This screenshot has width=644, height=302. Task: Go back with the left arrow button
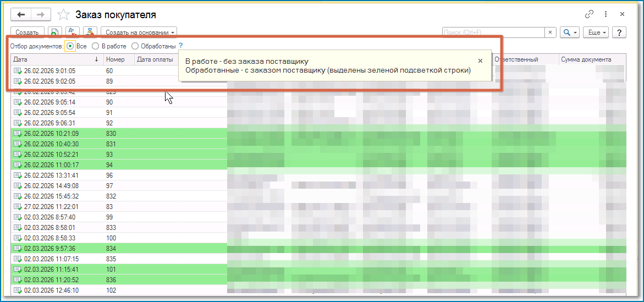coord(21,15)
